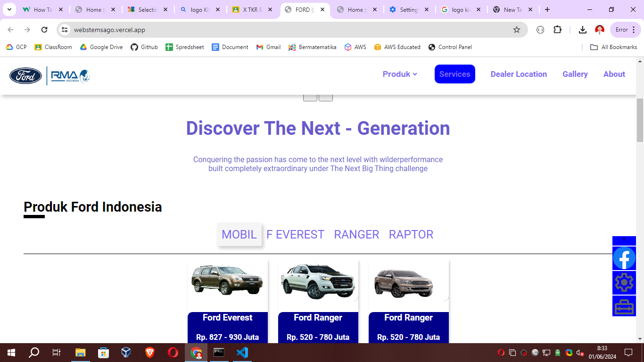Open Windows notification center
Image resolution: width=644 pixels, height=362 pixels.
[x=628, y=353]
